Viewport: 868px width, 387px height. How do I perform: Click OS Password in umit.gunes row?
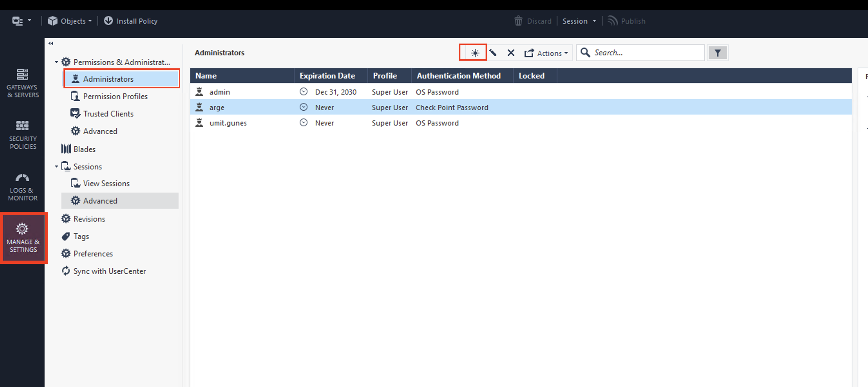(x=437, y=123)
